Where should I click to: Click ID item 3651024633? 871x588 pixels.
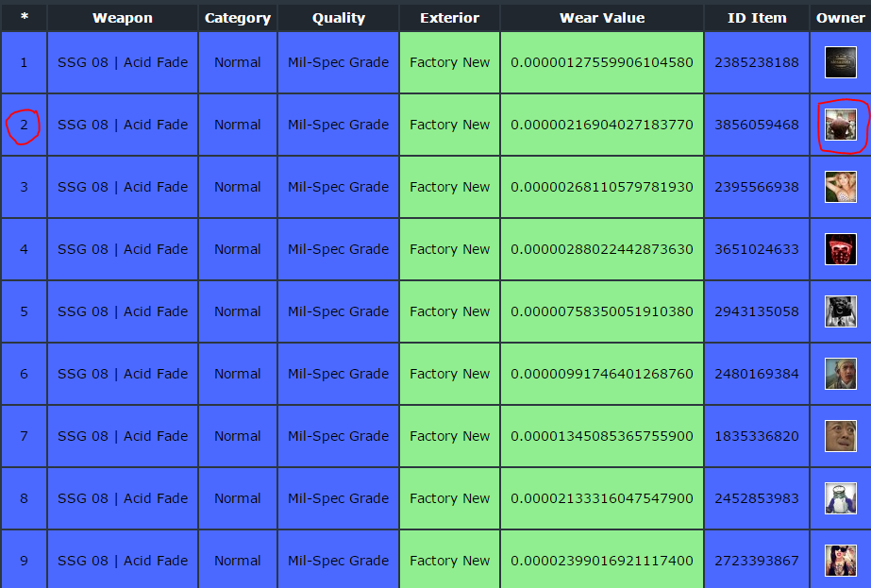click(x=757, y=249)
